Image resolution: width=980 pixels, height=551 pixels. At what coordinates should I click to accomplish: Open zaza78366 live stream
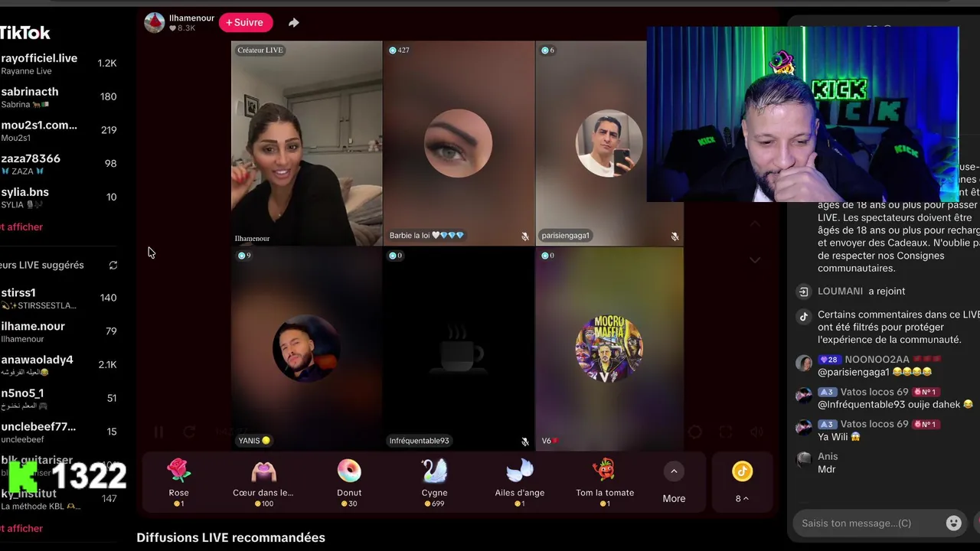click(x=60, y=165)
